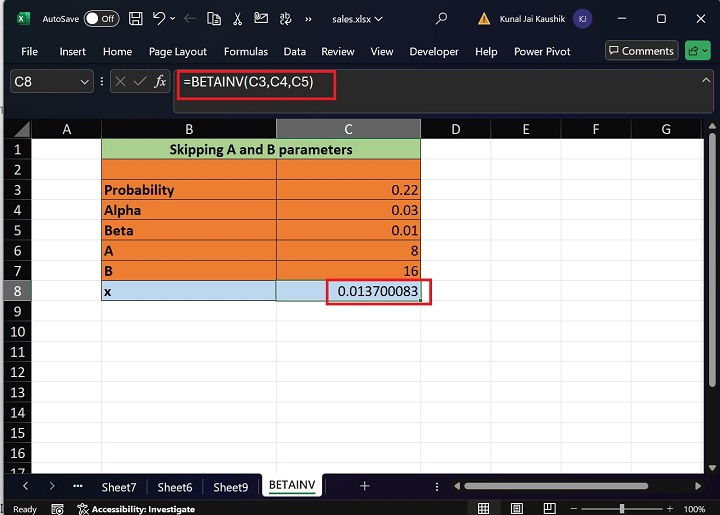Image resolution: width=720 pixels, height=515 pixels.
Task: Open the Search magnifier in title bar
Action: coord(442,18)
